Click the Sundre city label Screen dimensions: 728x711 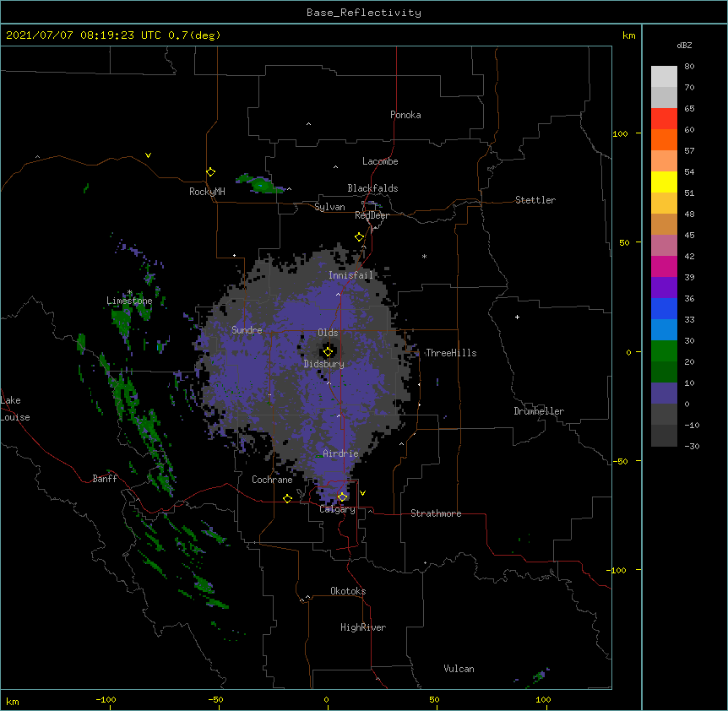point(247,330)
